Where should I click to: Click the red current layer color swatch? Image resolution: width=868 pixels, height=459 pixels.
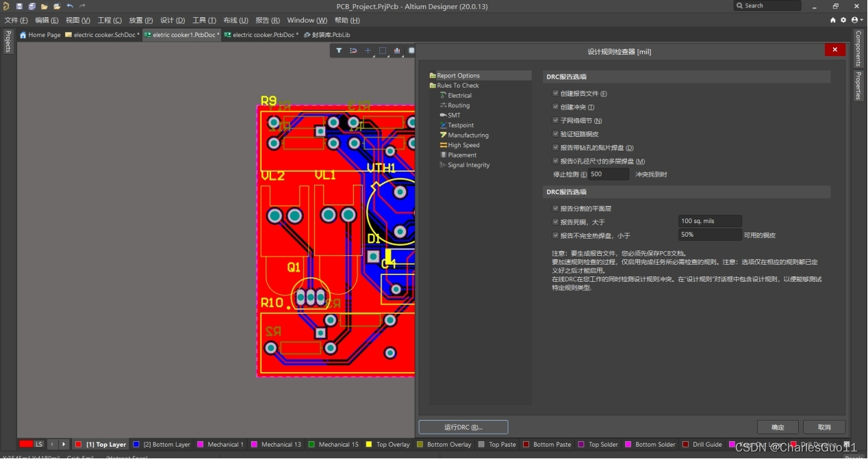point(27,444)
